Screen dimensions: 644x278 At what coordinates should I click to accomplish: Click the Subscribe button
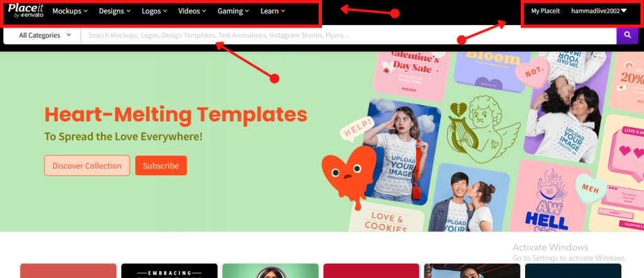pyautogui.click(x=161, y=165)
